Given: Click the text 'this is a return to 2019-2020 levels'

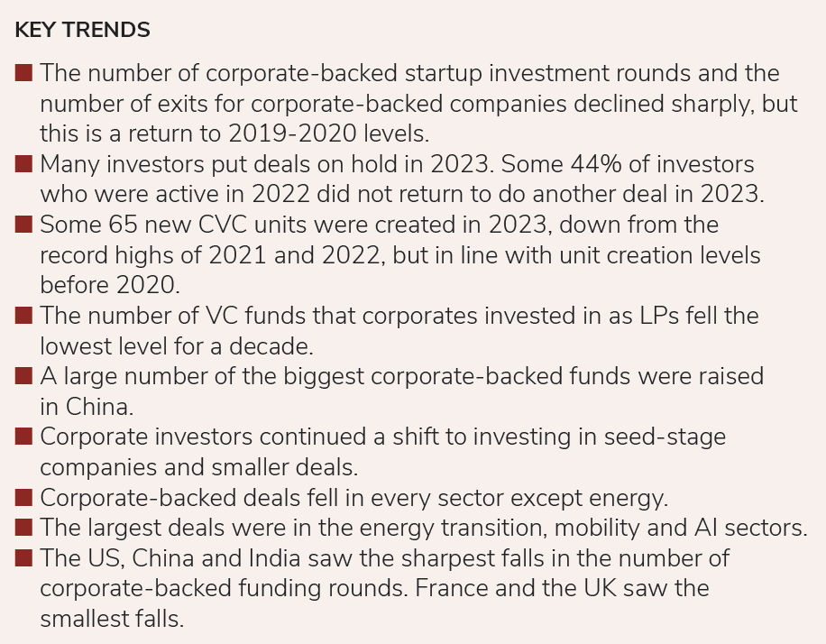Looking at the screenshot, I should pyautogui.click(x=233, y=133).
